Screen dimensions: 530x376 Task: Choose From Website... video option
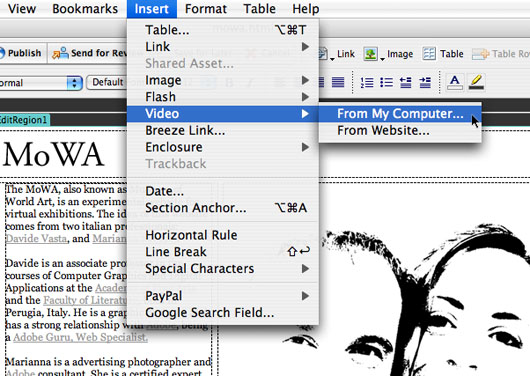(x=400, y=130)
